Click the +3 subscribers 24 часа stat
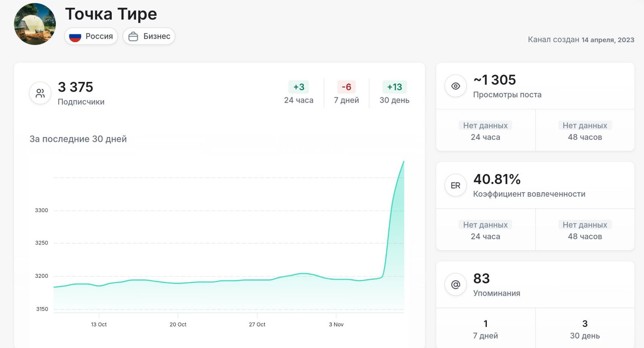This screenshot has height=348, width=644. coord(299,93)
